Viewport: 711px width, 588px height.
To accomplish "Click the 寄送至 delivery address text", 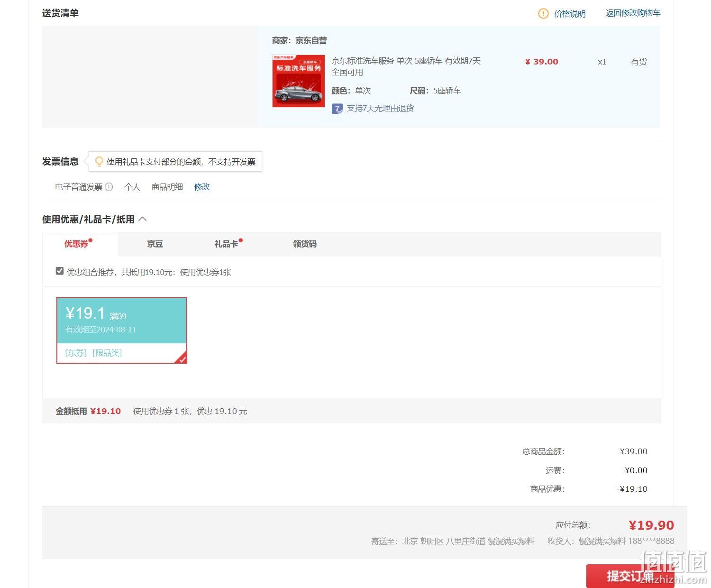I will click(x=453, y=541).
